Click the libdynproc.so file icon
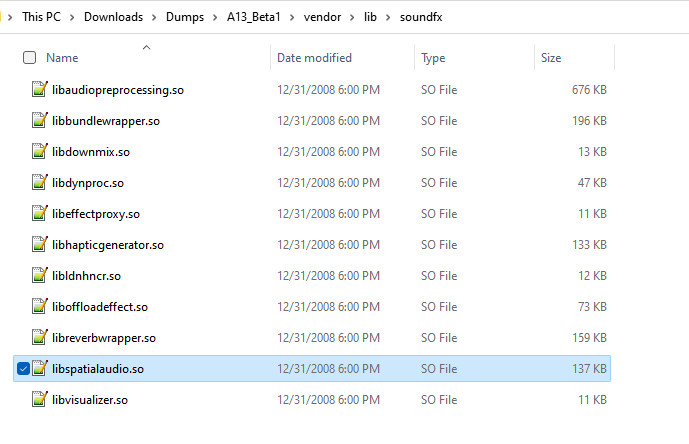The image size is (689, 444). click(x=40, y=182)
